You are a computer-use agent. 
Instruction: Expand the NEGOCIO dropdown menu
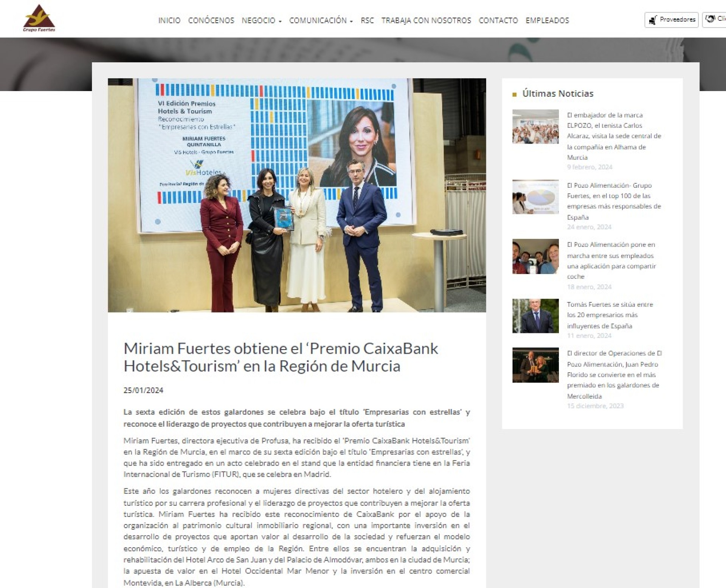(262, 20)
